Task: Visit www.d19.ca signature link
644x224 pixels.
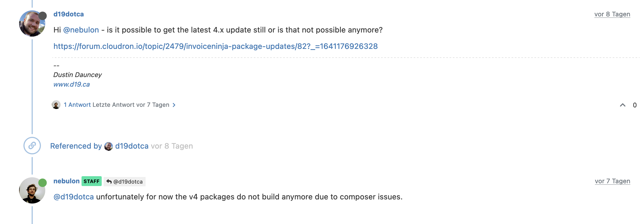Action: pyautogui.click(x=71, y=84)
